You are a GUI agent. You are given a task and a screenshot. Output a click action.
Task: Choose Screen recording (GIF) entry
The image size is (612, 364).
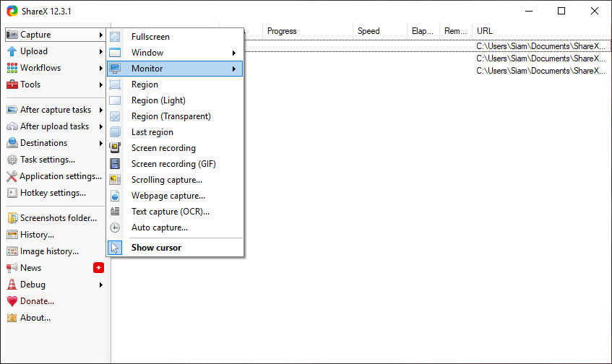click(x=176, y=164)
